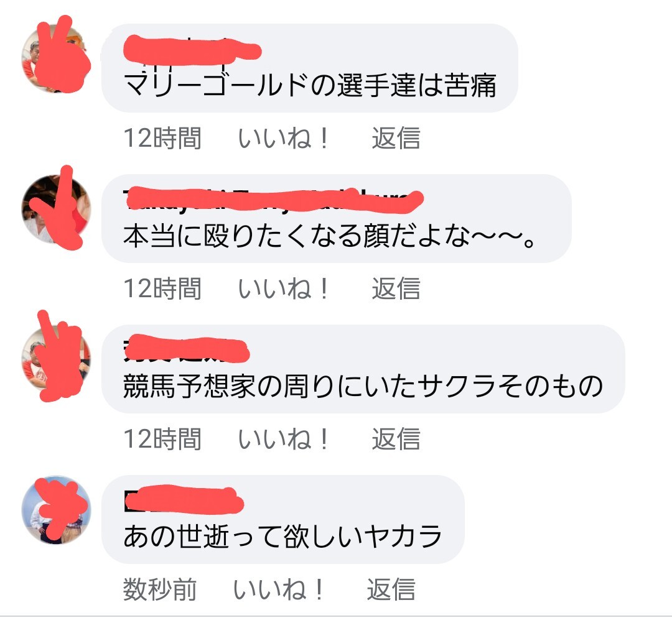Click 返信 under the あの世逝って comment

pyautogui.click(x=390, y=589)
